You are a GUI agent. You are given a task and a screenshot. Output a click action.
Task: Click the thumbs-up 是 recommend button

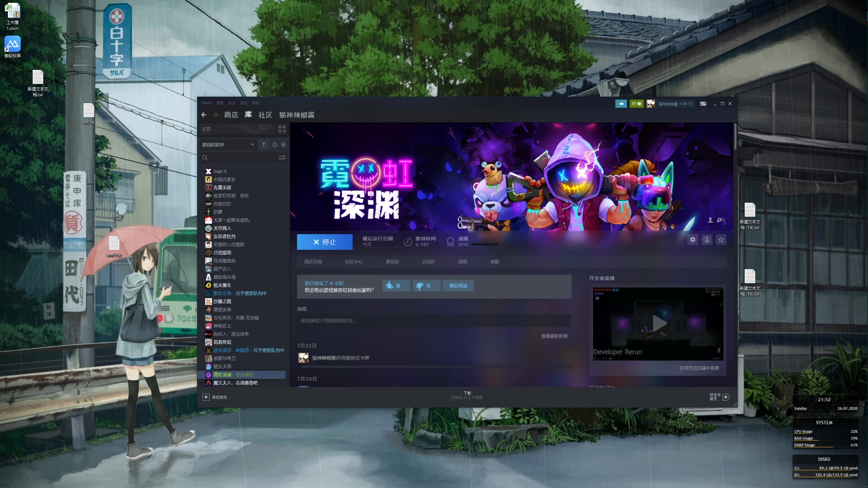[x=396, y=286]
